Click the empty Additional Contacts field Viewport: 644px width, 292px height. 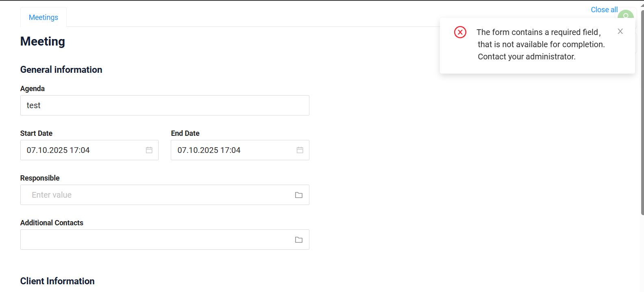point(154,240)
